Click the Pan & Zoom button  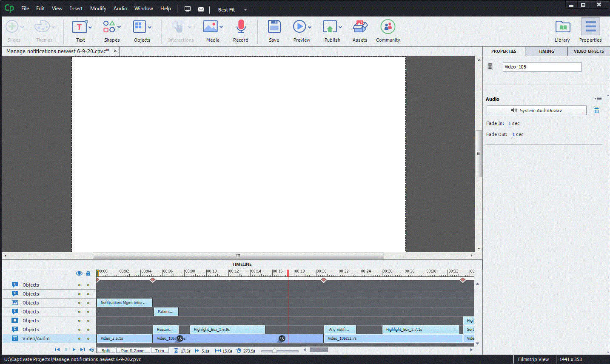click(x=133, y=351)
